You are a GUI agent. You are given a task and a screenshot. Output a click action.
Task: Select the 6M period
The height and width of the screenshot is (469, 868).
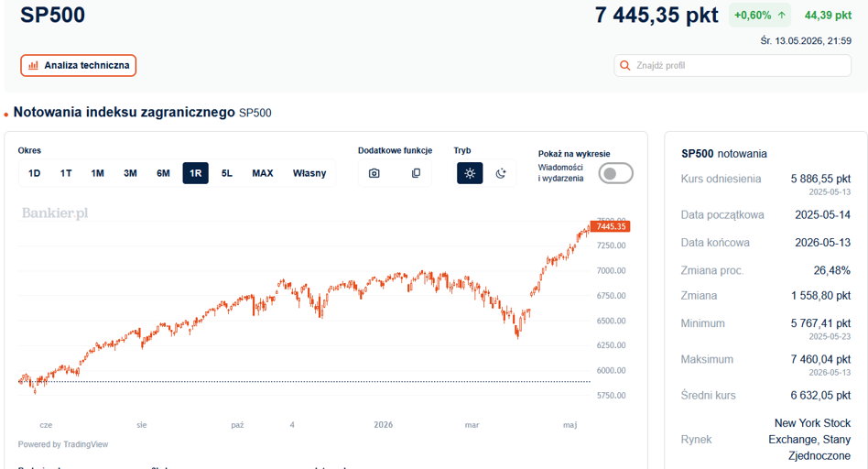pos(163,173)
